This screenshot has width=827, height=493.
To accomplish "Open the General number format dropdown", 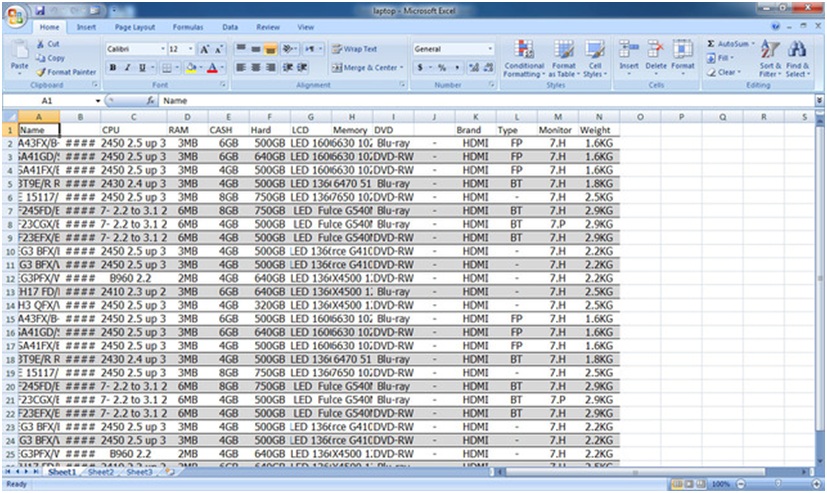I will (490, 49).
